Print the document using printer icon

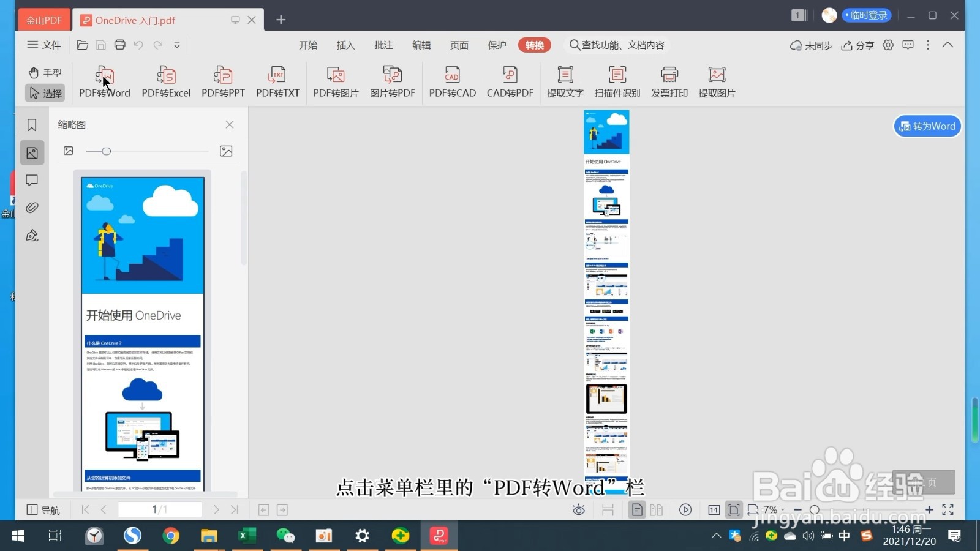tap(120, 45)
